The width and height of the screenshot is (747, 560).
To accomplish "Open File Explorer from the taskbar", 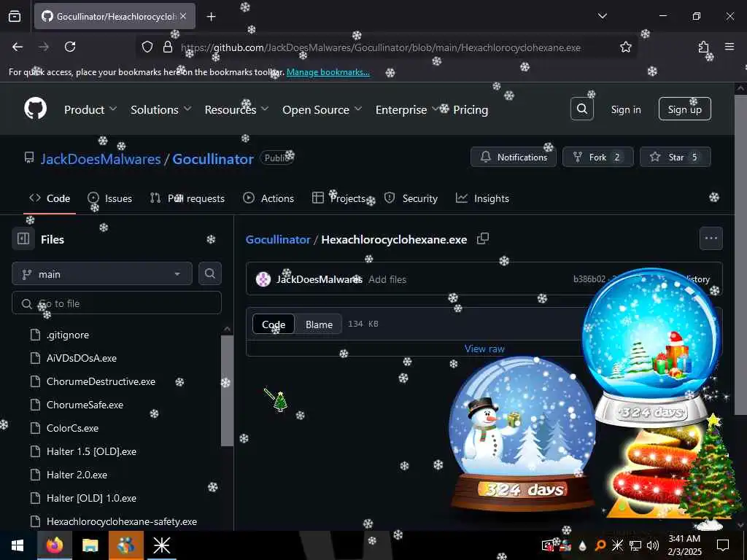I will [x=90, y=545].
